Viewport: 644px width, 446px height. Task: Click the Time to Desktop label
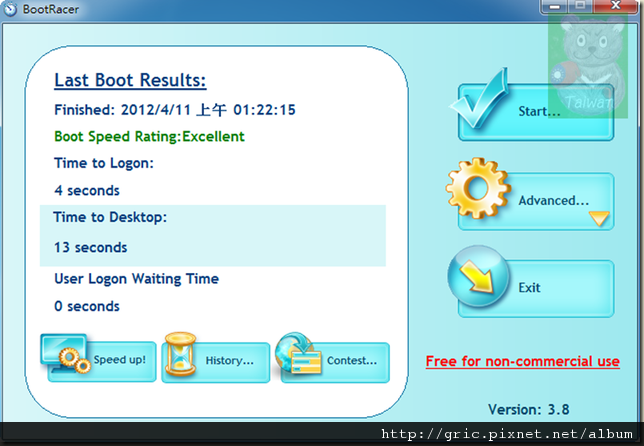click(x=110, y=217)
